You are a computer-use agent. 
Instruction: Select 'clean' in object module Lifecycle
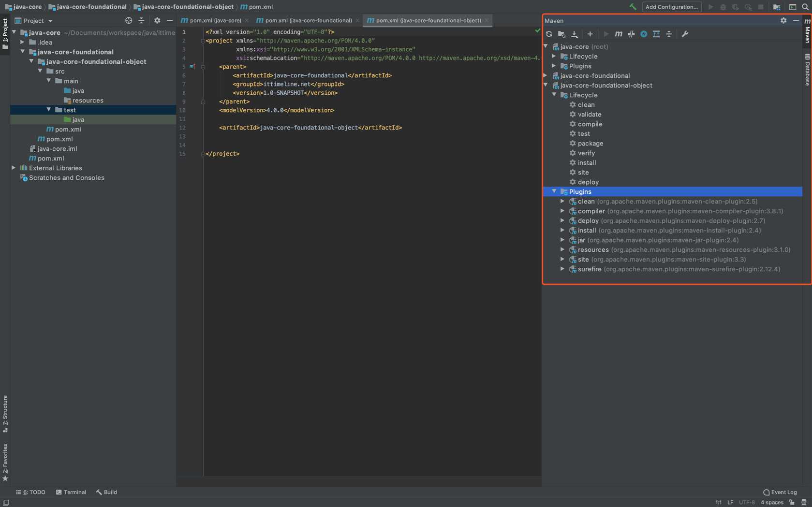point(586,105)
